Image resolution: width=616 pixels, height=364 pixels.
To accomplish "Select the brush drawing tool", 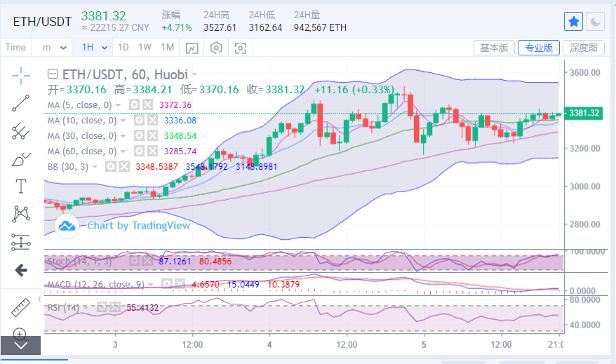I will [x=21, y=159].
